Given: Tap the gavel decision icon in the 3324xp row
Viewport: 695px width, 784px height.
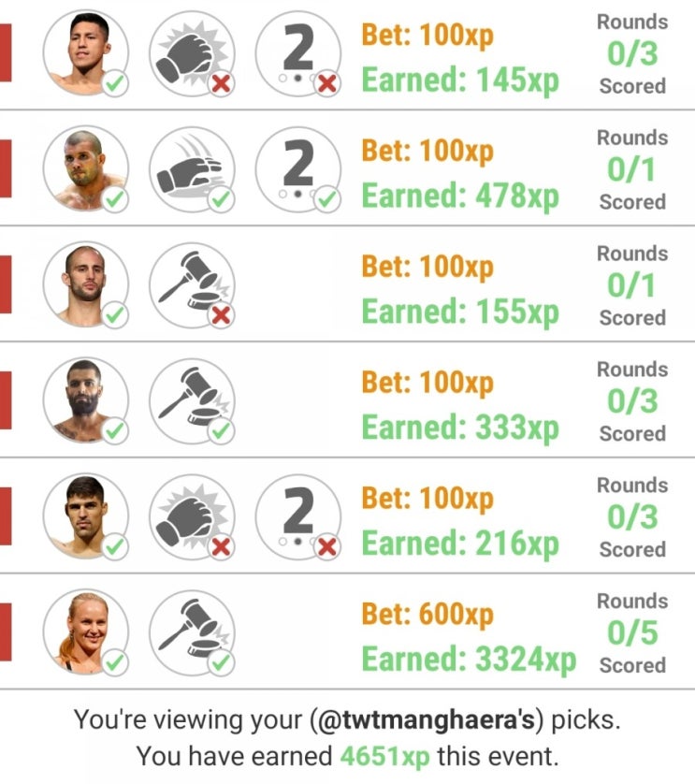Looking at the screenshot, I should [192, 632].
